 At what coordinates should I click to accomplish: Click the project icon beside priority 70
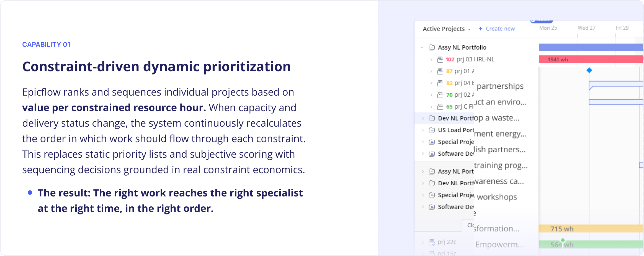click(440, 95)
